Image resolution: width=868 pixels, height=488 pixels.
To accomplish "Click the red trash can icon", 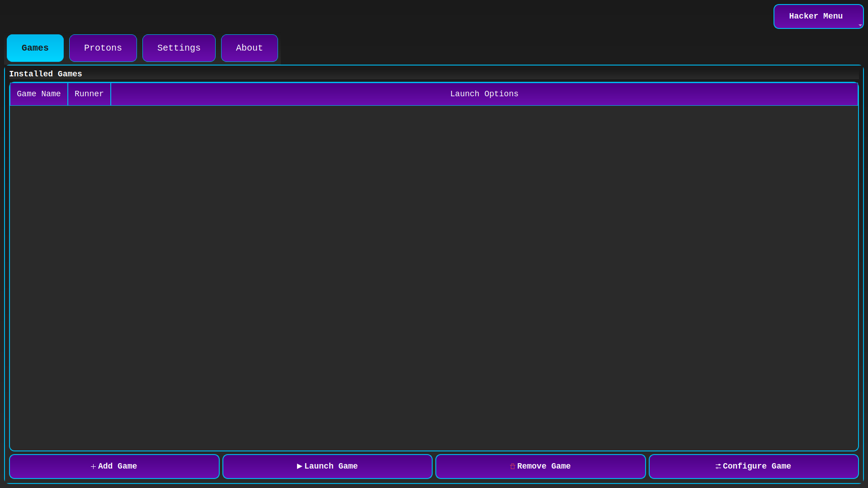I will tap(513, 466).
